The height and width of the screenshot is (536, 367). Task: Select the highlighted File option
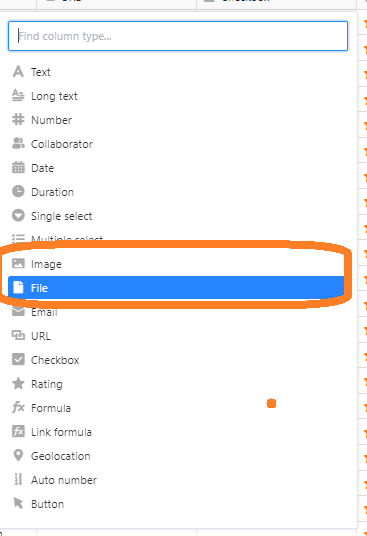[x=178, y=287]
